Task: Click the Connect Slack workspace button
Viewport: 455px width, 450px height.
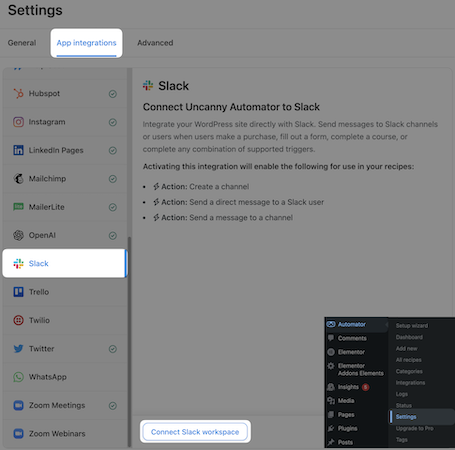Action: [195, 432]
